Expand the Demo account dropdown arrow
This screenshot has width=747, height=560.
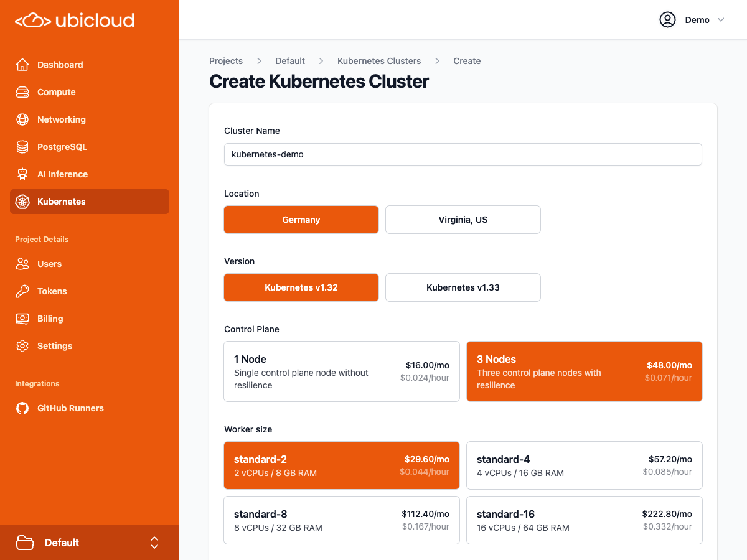721,20
